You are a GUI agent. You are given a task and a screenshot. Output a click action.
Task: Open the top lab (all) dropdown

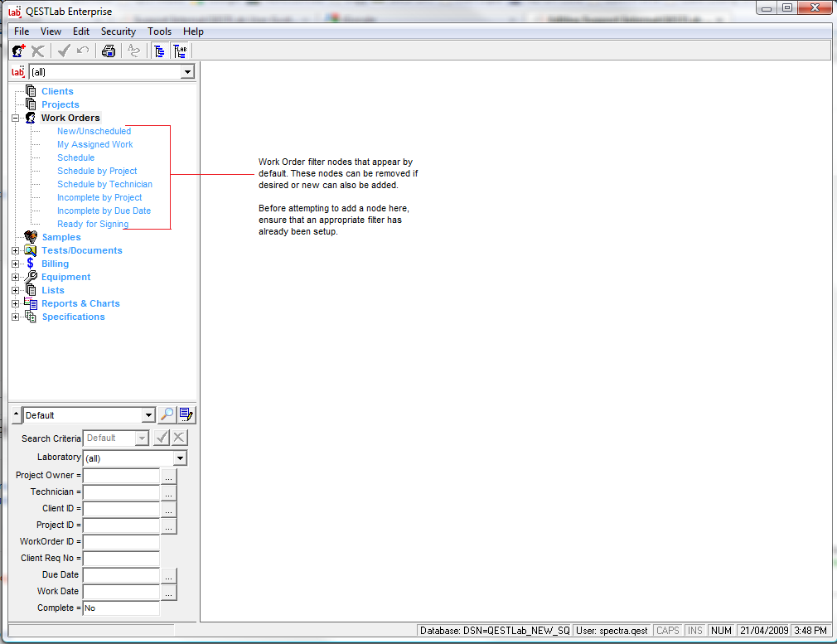[x=187, y=72]
